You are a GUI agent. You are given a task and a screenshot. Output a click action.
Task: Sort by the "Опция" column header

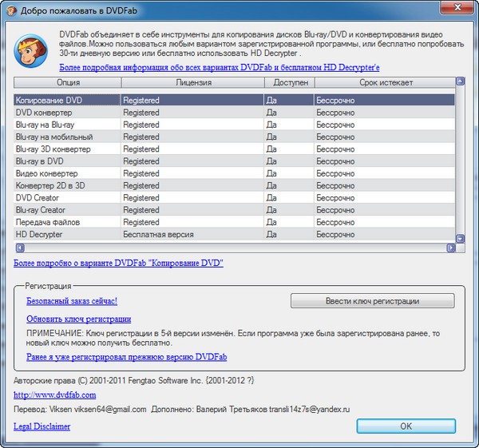click(68, 82)
